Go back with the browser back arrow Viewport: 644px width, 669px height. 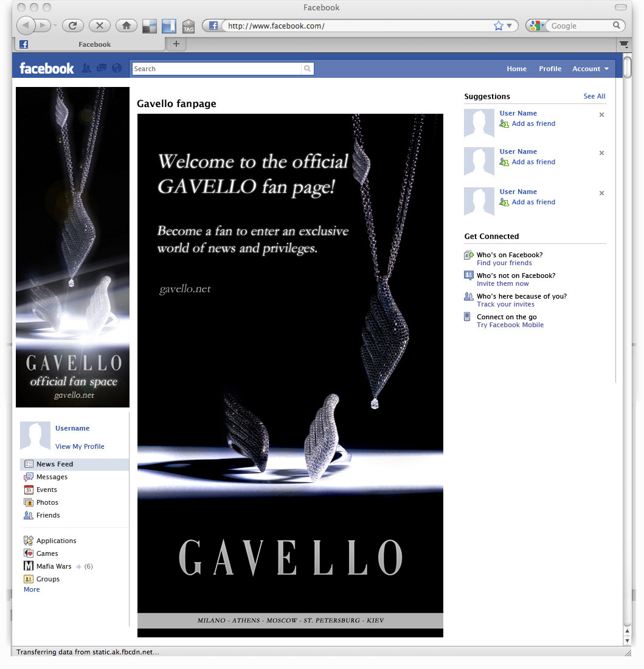[x=26, y=26]
